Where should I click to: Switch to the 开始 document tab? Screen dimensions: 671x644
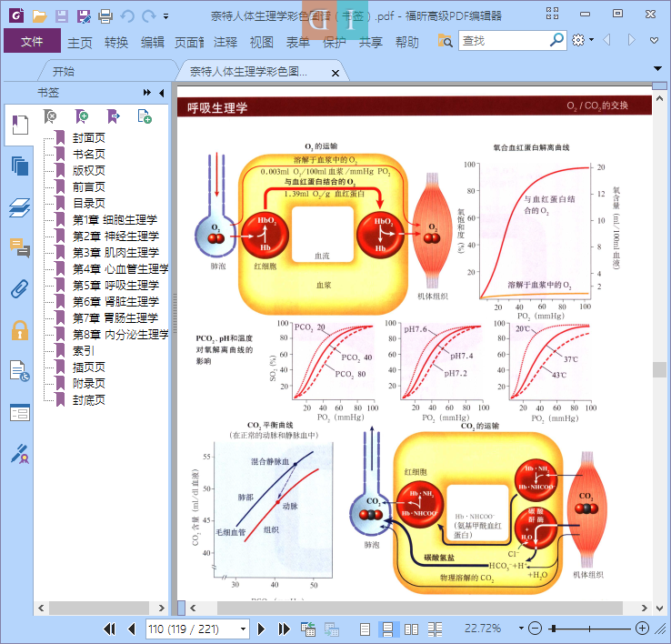[64, 71]
